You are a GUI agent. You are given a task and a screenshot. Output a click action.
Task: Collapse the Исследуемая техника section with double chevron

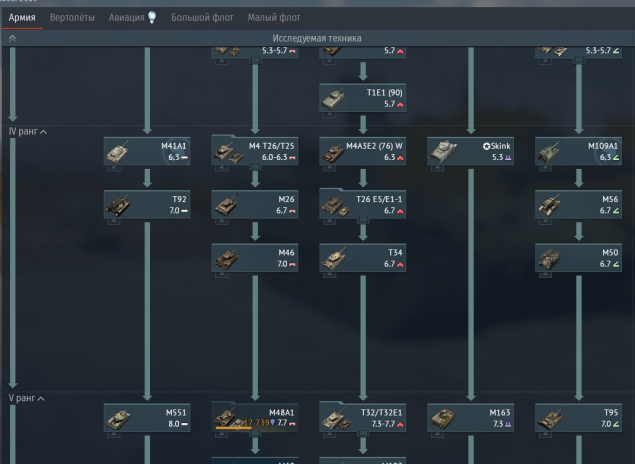[13, 38]
